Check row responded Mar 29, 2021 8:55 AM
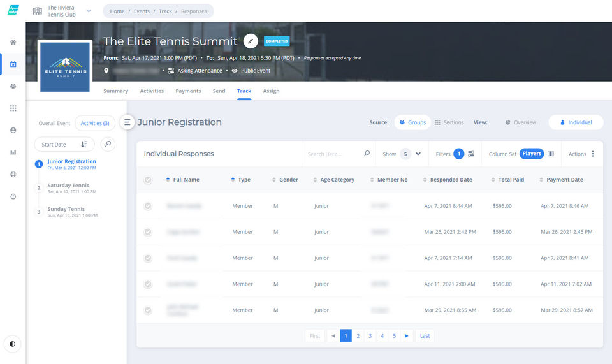The image size is (612, 364). (x=147, y=310)
